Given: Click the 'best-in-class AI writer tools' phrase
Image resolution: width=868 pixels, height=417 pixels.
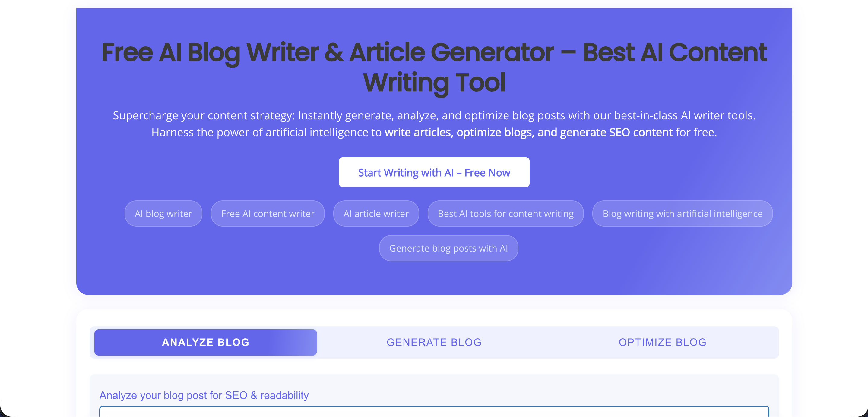Looking at the screenshot, I should pos(684,115).
